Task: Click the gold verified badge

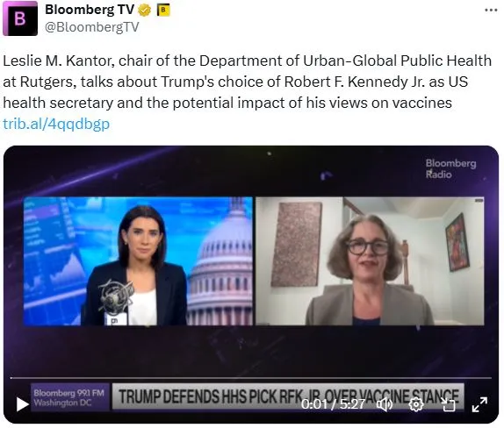Action: [x=145, y=11]
